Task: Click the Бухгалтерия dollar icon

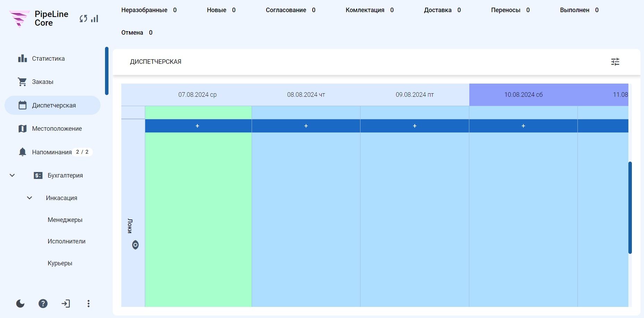Action: 38,175
